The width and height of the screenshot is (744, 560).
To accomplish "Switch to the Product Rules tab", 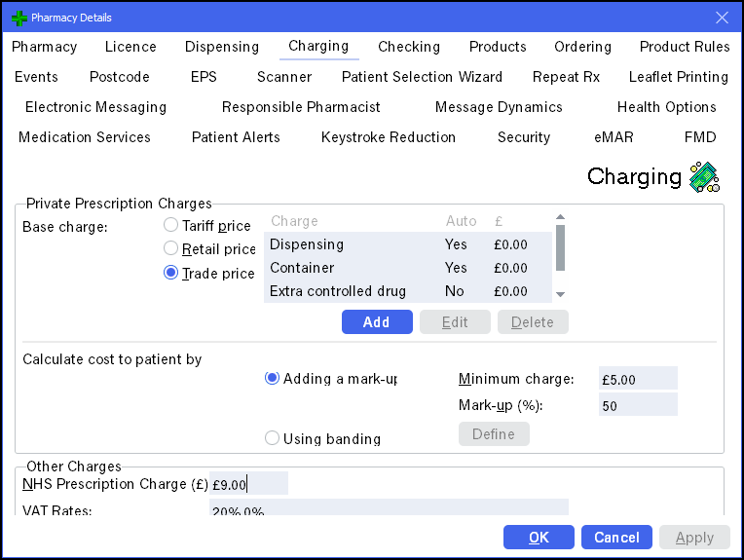I will [684, 47].
